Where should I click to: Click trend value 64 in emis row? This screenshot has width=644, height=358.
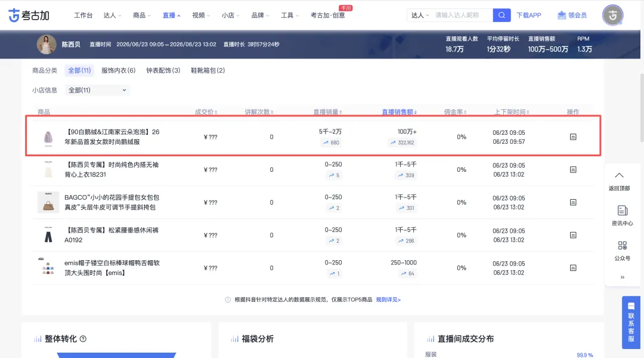411,274
